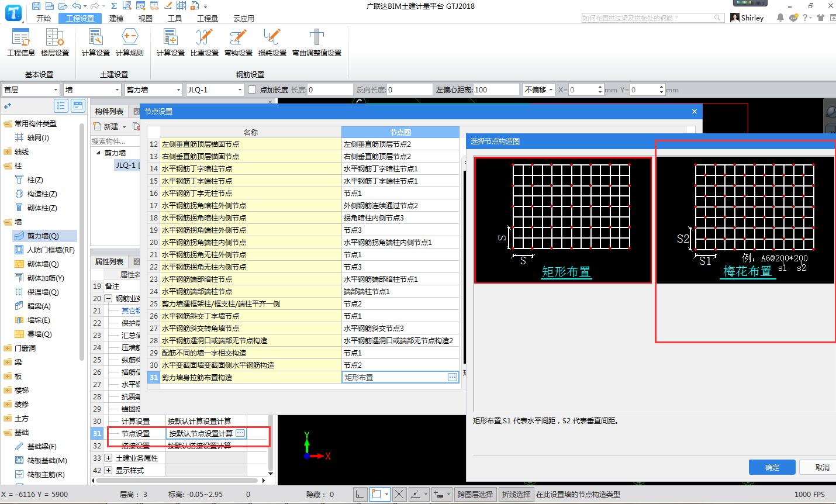
Task: Click the search magnifier icon in help box
Action: pos(718,18)
